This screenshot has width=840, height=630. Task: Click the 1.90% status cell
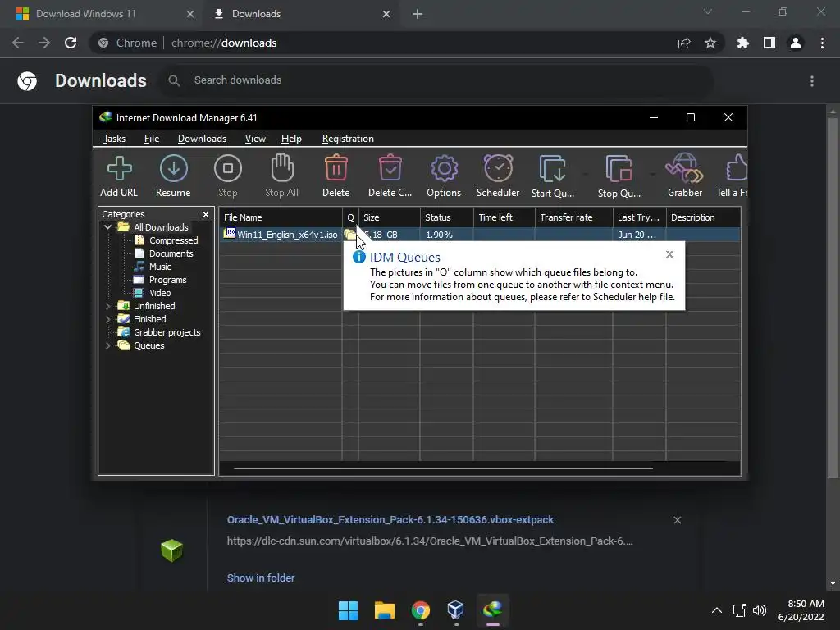[x=447, y=235]
